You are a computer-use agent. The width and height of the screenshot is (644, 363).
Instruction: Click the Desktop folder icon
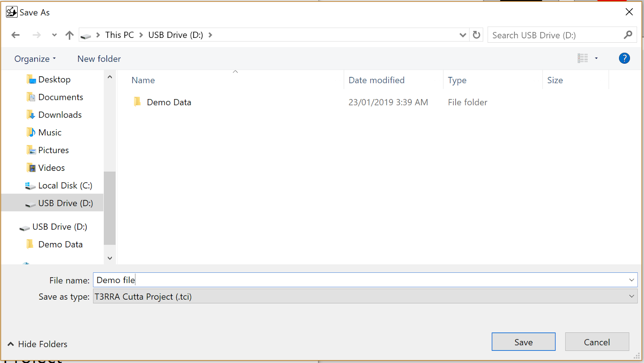point(31,79)
